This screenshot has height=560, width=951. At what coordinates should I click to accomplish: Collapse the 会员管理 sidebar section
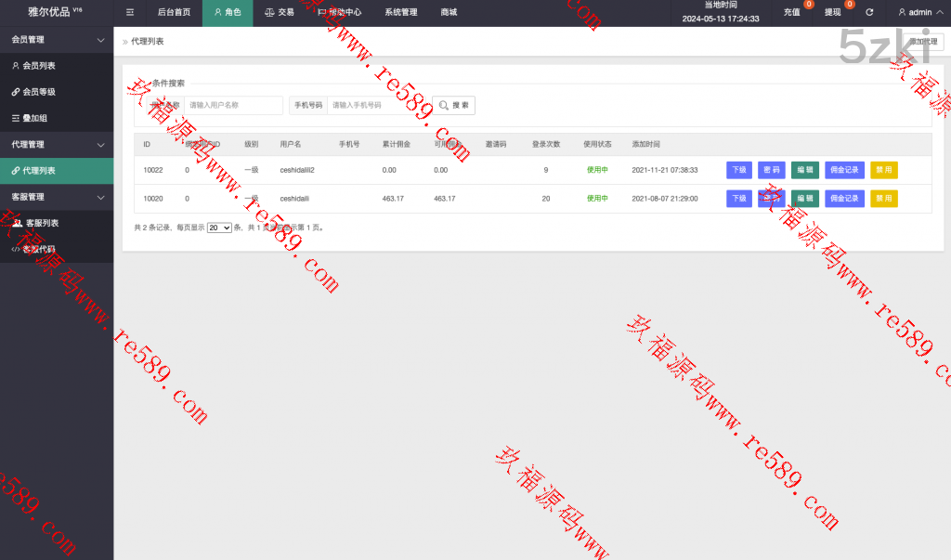click(56, 40)
